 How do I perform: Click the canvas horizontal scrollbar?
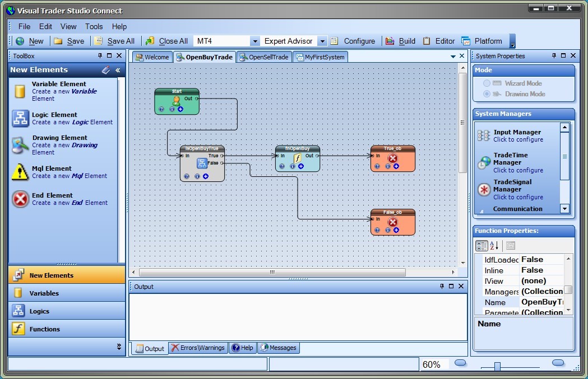272,273
